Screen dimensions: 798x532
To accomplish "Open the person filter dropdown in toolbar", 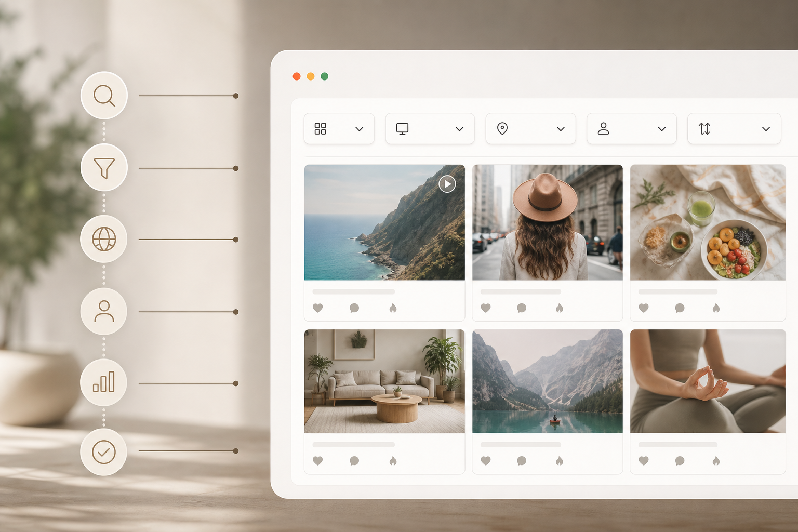I will (632, 128).
